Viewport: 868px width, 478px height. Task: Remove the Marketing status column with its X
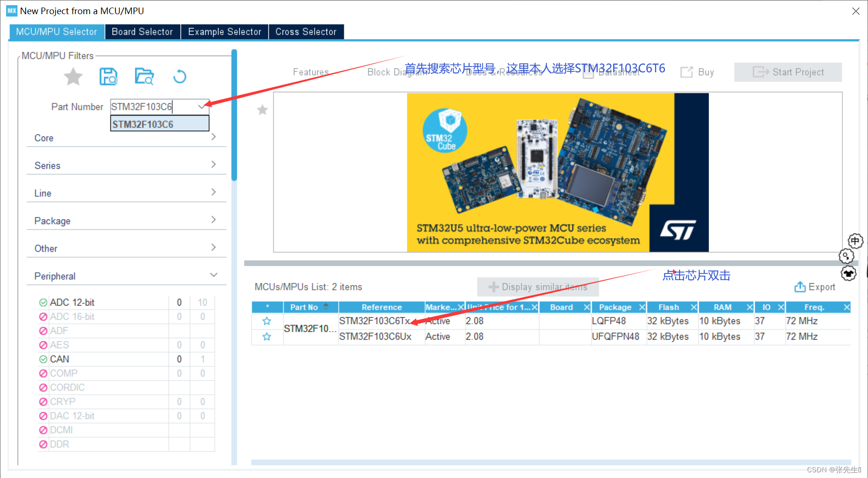tap(461, 307)
